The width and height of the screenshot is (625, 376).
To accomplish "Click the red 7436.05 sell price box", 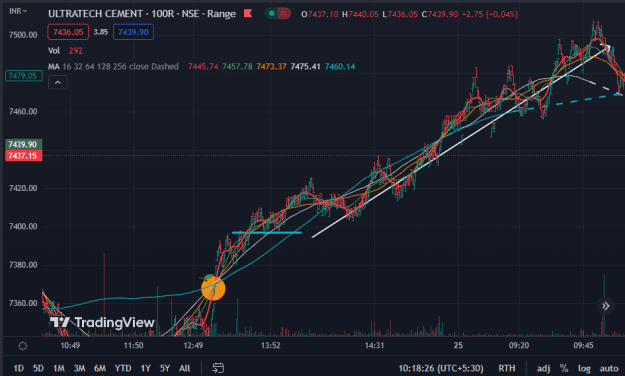I will tap(68, 32).
